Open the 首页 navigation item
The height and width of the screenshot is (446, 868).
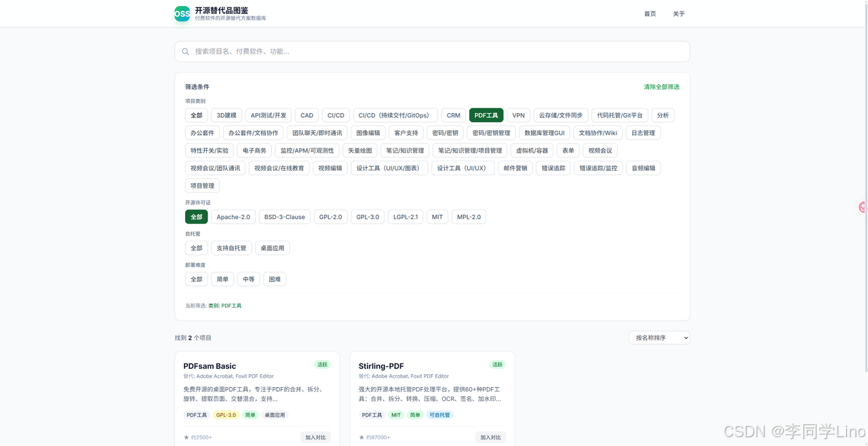tap(650, 14)
